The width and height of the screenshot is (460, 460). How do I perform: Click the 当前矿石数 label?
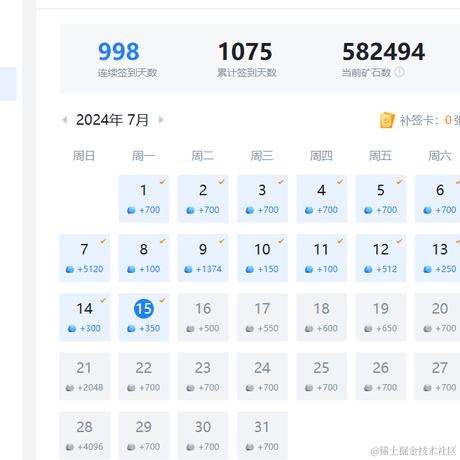coord(366,72)
